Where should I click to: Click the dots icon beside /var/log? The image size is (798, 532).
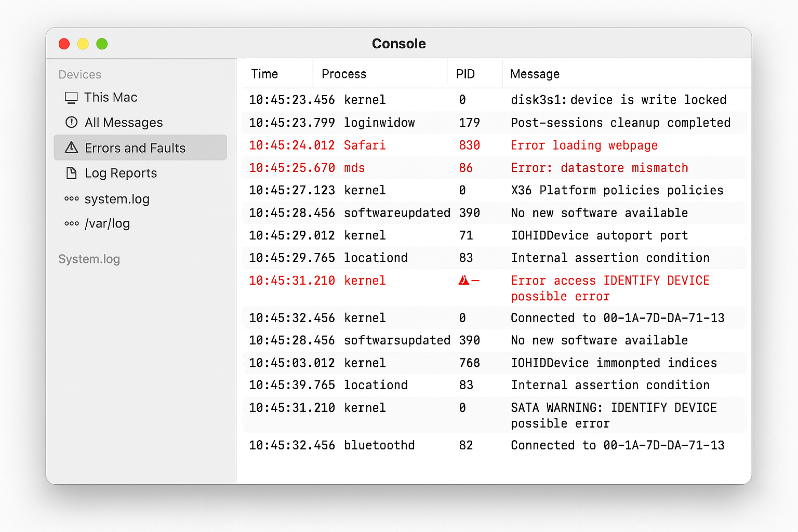tap(71, 223)
